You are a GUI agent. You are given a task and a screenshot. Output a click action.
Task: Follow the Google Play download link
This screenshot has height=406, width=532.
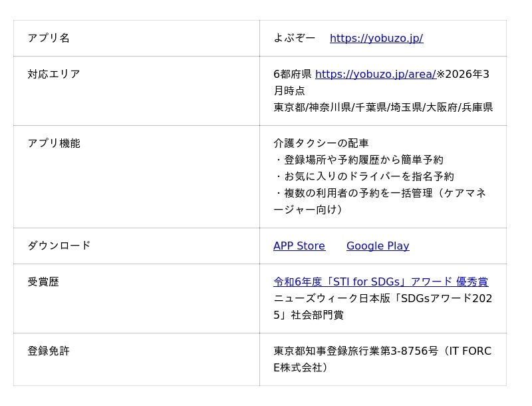(377, 246)
